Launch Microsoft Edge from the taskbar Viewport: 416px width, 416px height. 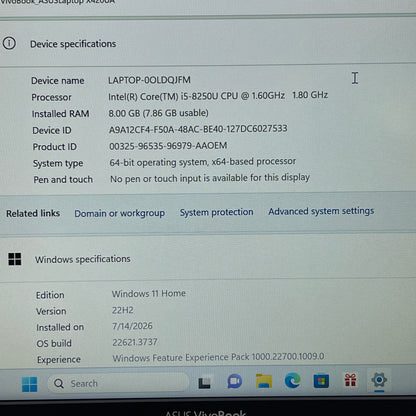293,381
